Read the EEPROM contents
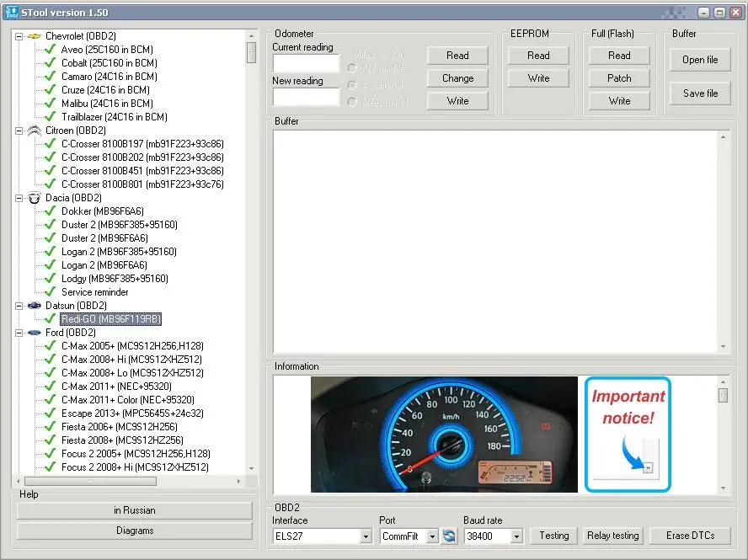This screenshot has height=560, width=748. [538, 56]
